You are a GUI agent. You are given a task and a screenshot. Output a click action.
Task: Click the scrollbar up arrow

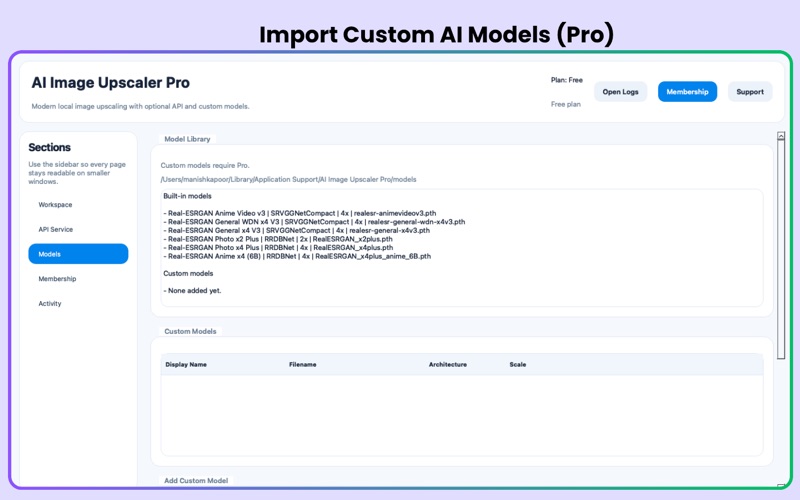[781, 136]
